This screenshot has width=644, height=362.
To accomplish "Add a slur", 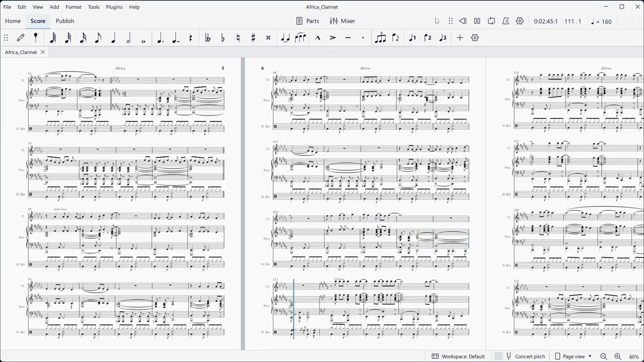I will pyautogui.click(x=300, y=38).
